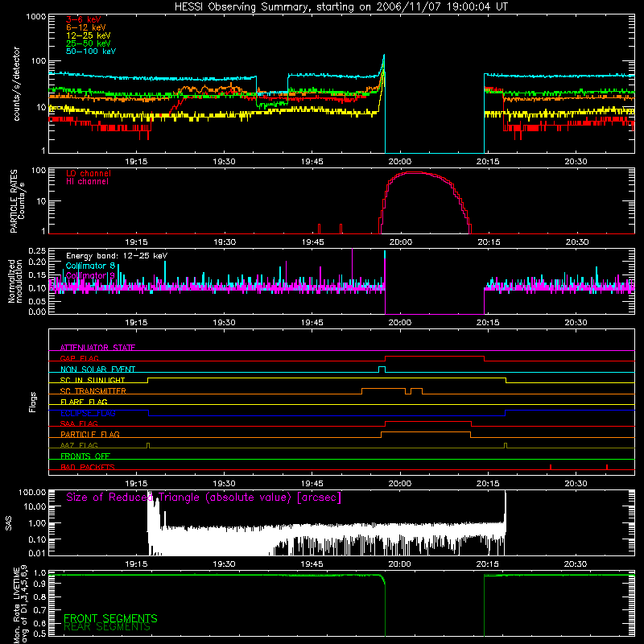
Task: Click the SC TRANSMITTER flag label
Action: 93,391
